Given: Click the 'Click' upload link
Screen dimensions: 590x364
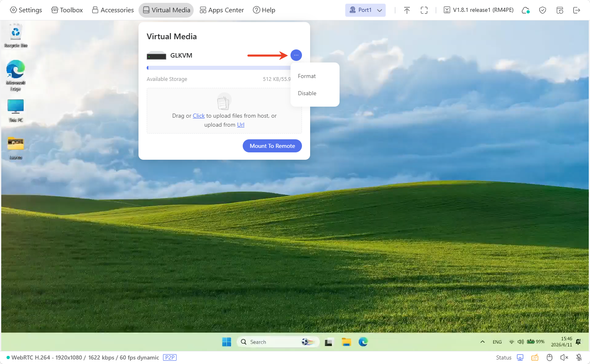Looking at the screenshot, I should (199, 116).
